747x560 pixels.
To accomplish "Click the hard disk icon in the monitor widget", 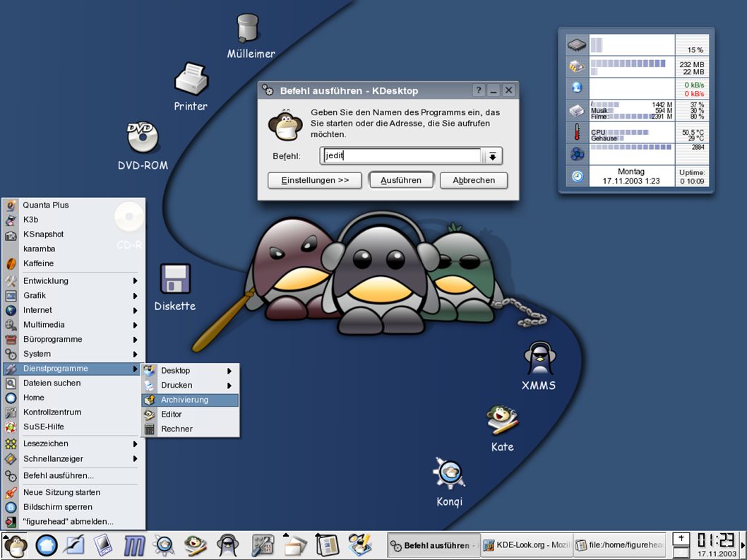I will pos(577,111).
